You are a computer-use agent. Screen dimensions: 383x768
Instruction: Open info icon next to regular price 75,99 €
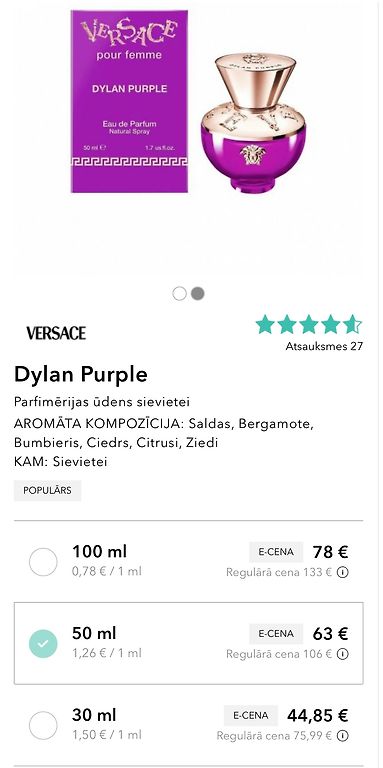pyautogui.click(x=343, y=736)
